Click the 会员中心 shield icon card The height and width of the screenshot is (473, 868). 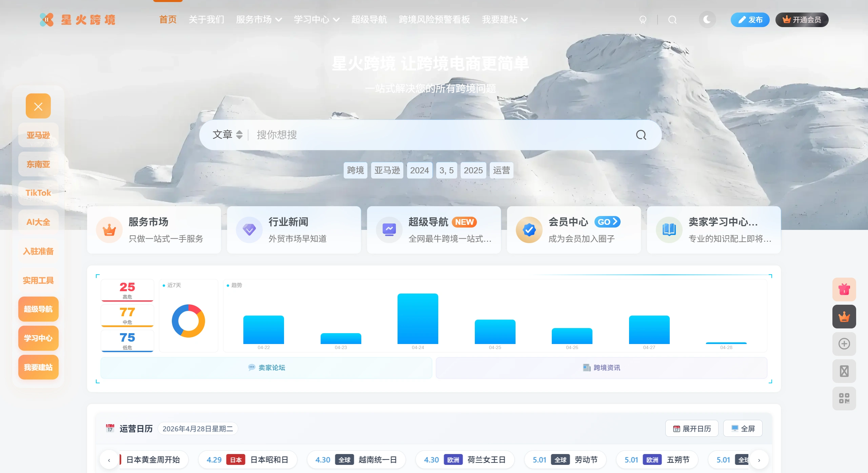pyautogui.click(x=529, y=230)
